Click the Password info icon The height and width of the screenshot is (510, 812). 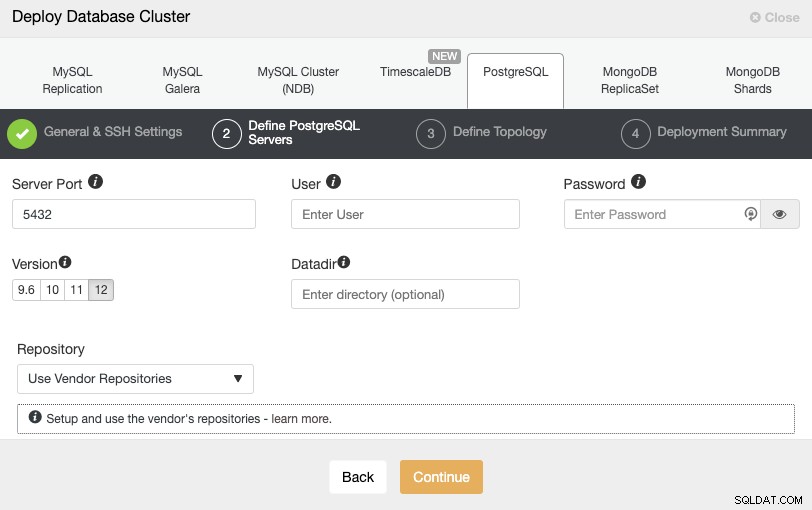[639, 182]
